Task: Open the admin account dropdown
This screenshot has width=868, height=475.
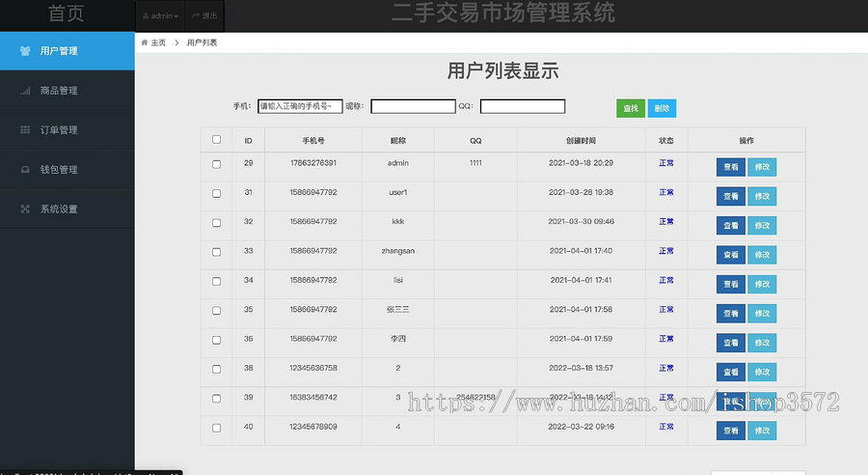Action: click(x=160, y=16)
